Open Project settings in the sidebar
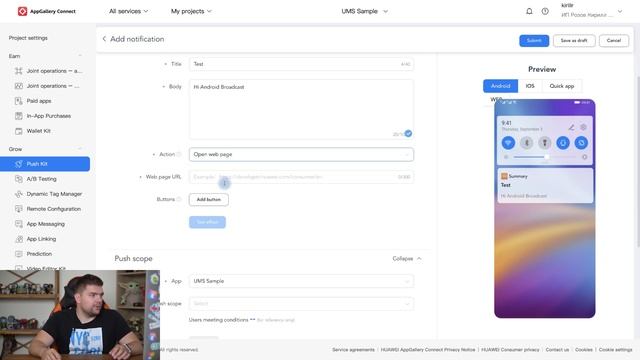640x360 pixels. pos(28,38)
